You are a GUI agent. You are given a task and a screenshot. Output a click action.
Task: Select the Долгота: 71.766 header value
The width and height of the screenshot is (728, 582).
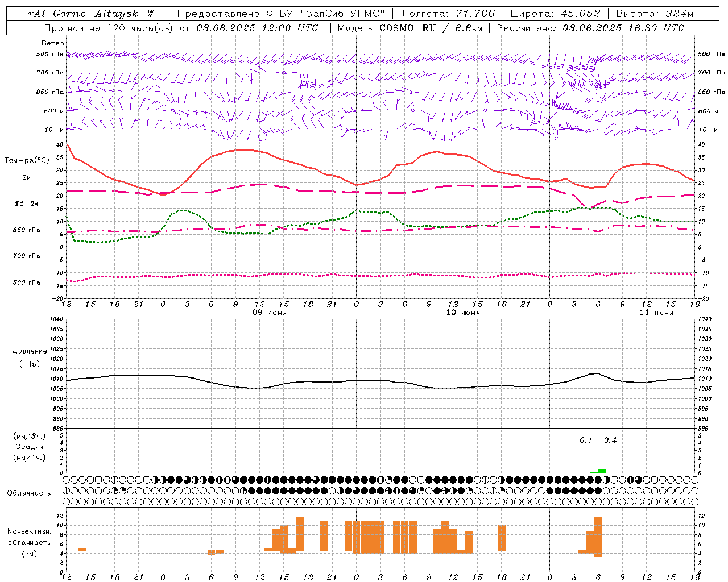tap(448, 14)
